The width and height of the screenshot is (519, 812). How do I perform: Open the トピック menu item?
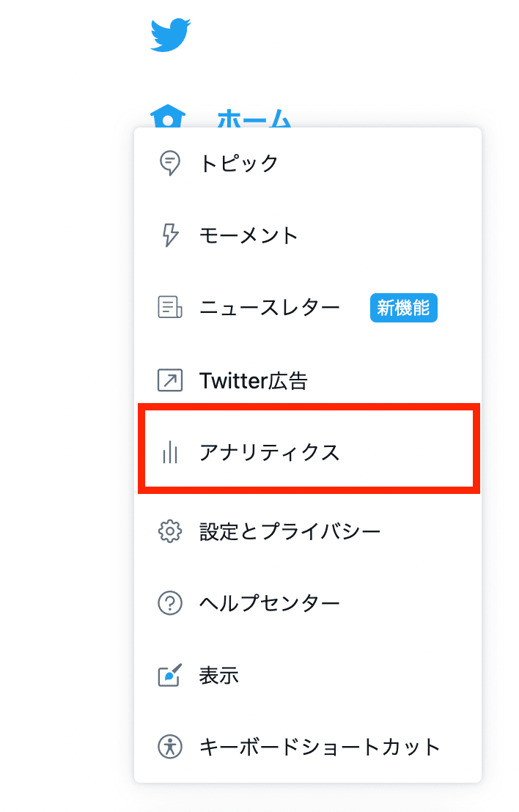[x=239, y=163]
